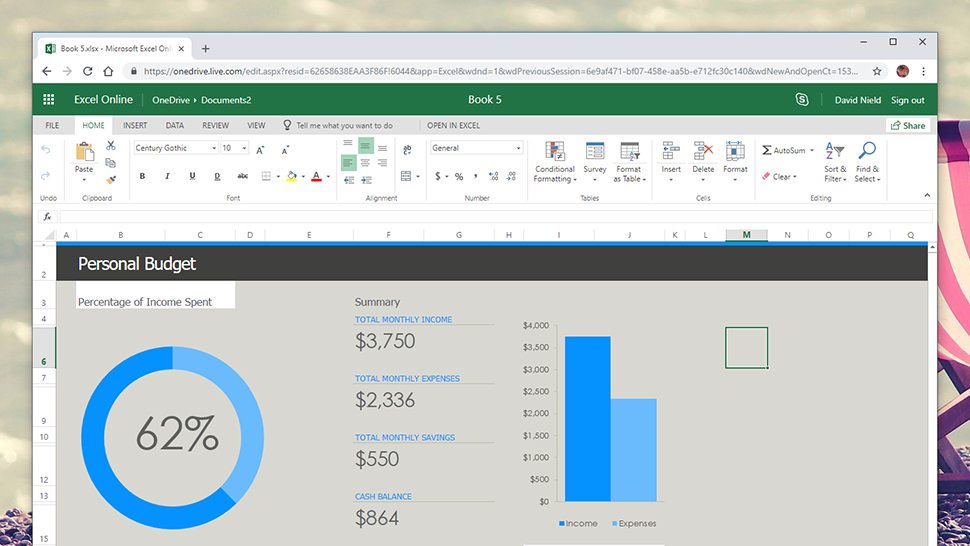This screenshot has width=970, height=546.
Task: Select the HOME ribbon tab
Action: click(93, 126)
